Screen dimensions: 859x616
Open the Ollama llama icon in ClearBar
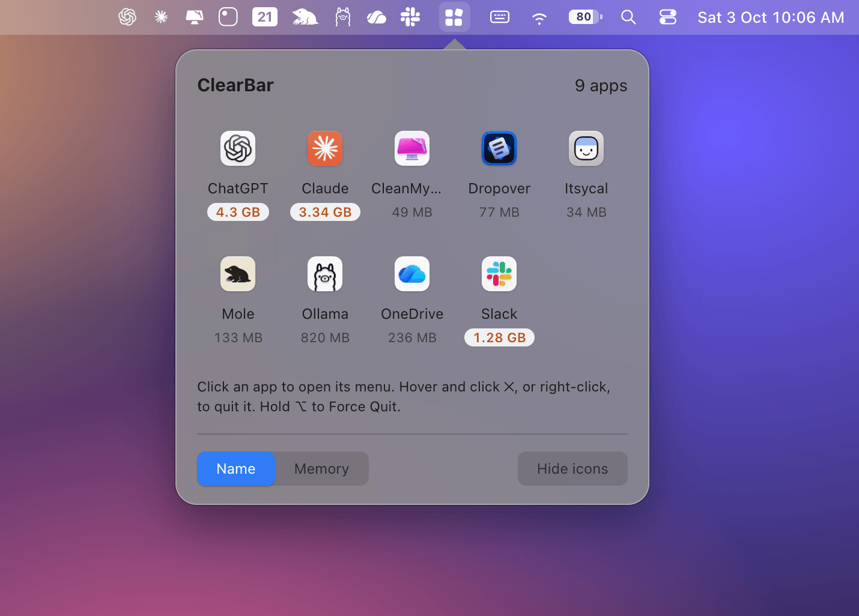[x=325, y=274]
